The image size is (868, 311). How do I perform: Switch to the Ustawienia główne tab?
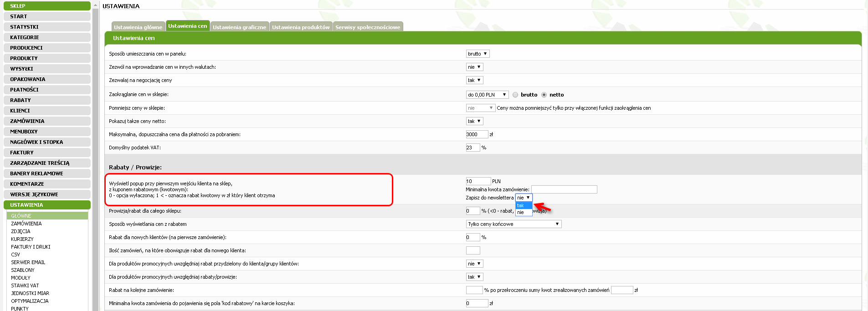(138, 27)
